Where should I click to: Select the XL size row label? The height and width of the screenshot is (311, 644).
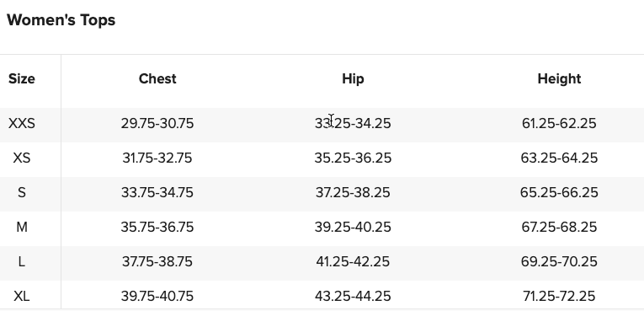[22, 296]
